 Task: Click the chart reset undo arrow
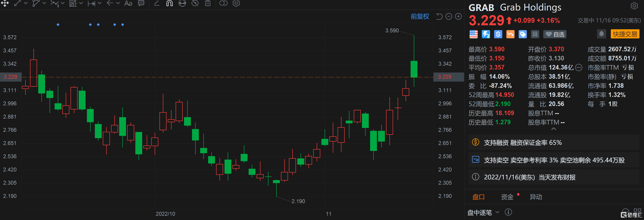(x=439, y=17)
